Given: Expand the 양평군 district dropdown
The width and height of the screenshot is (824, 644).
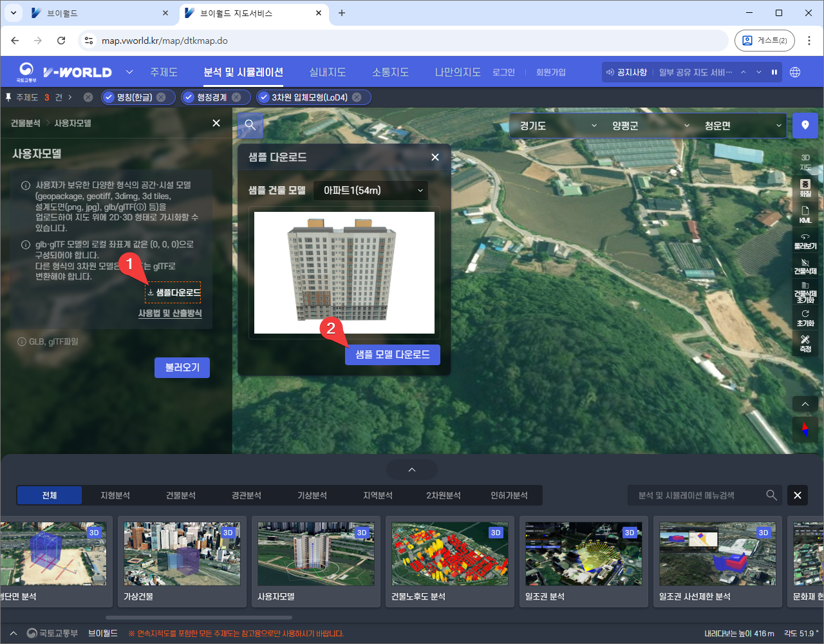Looking at the screenshot, I should [x=650, y=126].
